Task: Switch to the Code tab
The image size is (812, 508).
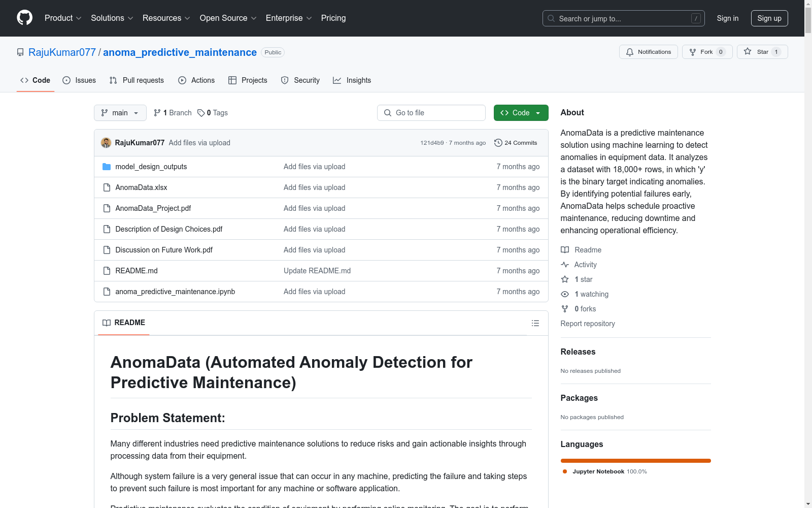Action: pyautogui.click(x=36, y=80)
